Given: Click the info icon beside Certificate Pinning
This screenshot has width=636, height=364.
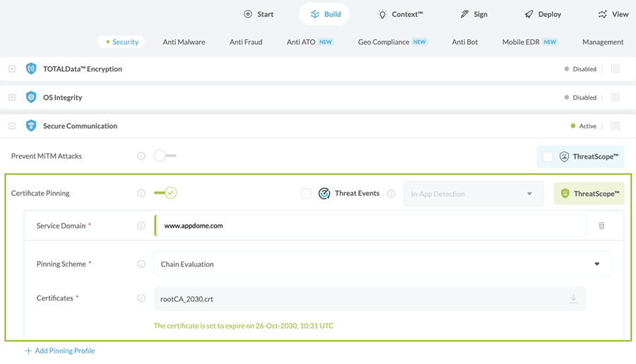Looking at the screenshot, I should click(141, 193).
